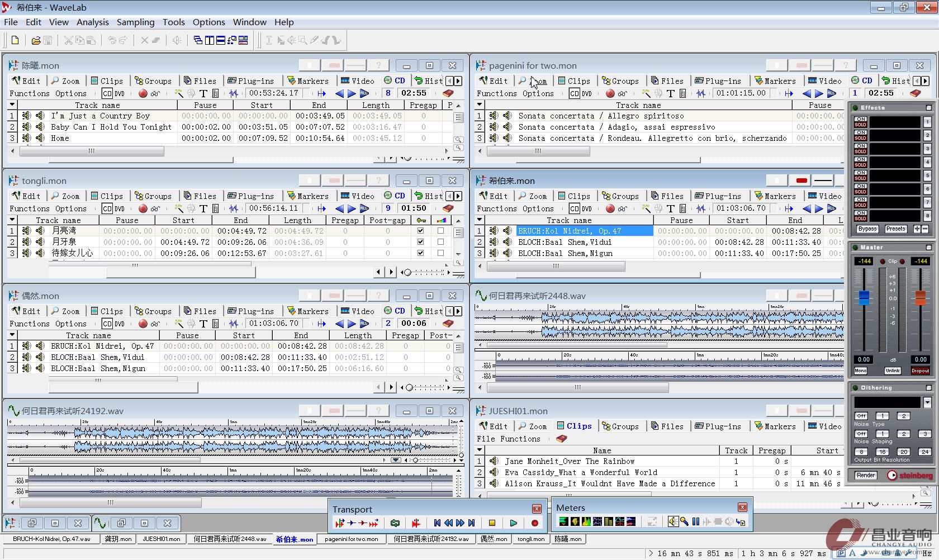This screenshot has height=560, width=939.
Task: Click the text T icon in 陈曦.mon
Action: click(203, 93)
